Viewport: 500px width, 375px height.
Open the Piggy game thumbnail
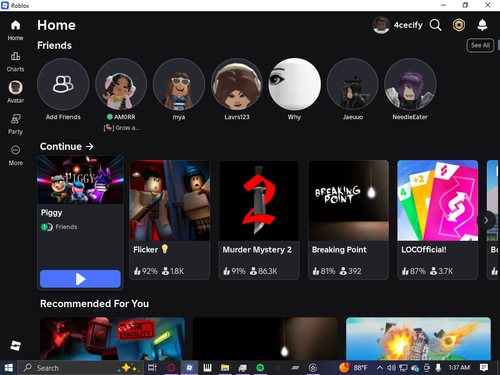80,180
